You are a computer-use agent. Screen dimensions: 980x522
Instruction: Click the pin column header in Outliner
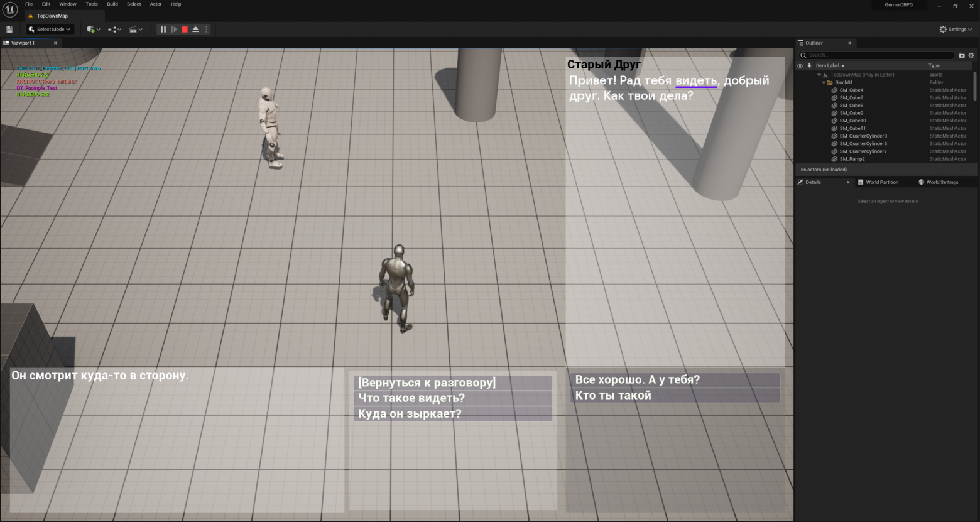(808, 65)
